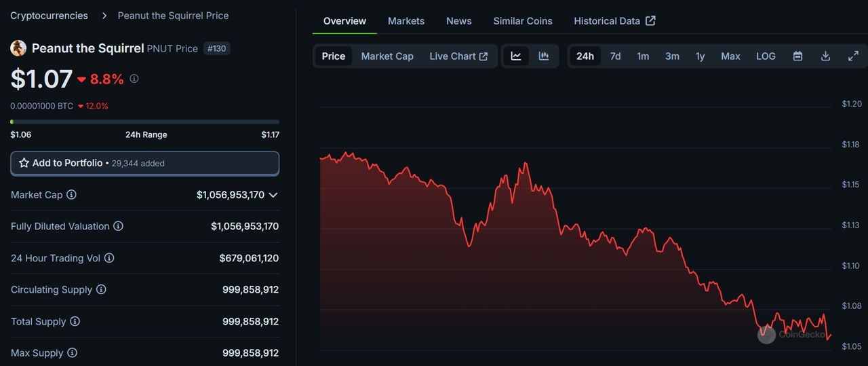Screen dimensions: 868x366
Task: Select the Price chart toggle
Action: (x=334, y=56)
